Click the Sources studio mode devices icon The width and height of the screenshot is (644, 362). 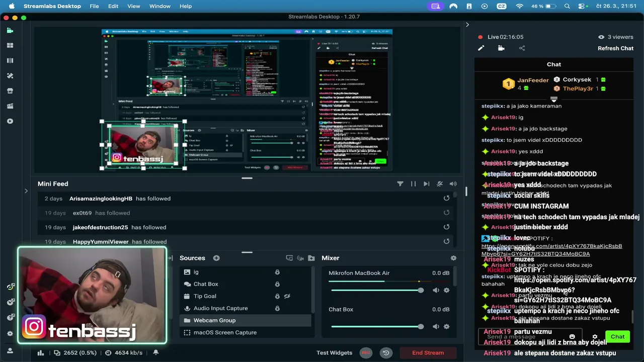[289, 258]
